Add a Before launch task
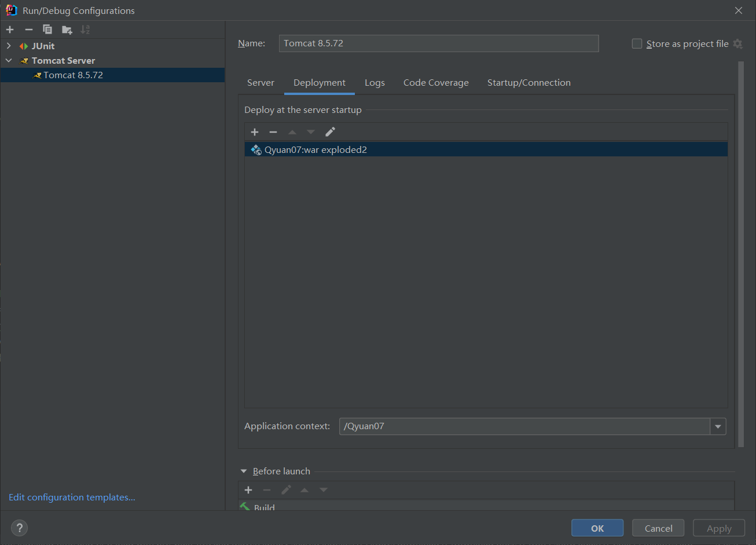 [x=248, y=490]
